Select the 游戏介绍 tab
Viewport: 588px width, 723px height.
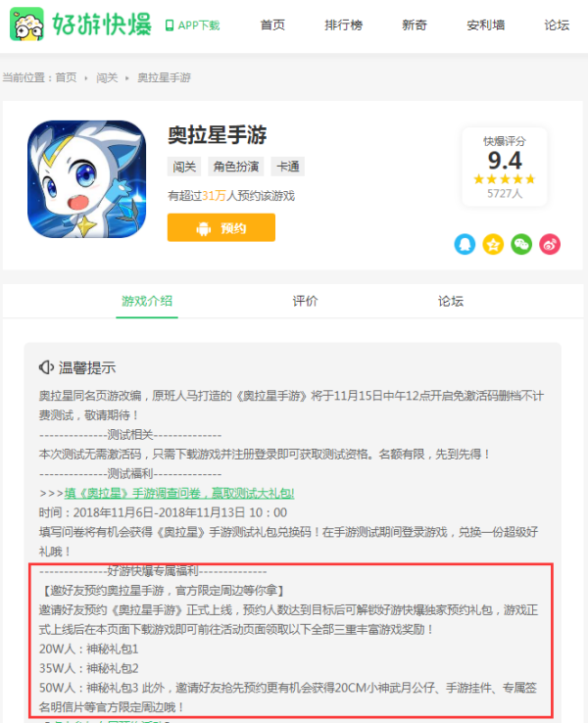coord(147,301)
